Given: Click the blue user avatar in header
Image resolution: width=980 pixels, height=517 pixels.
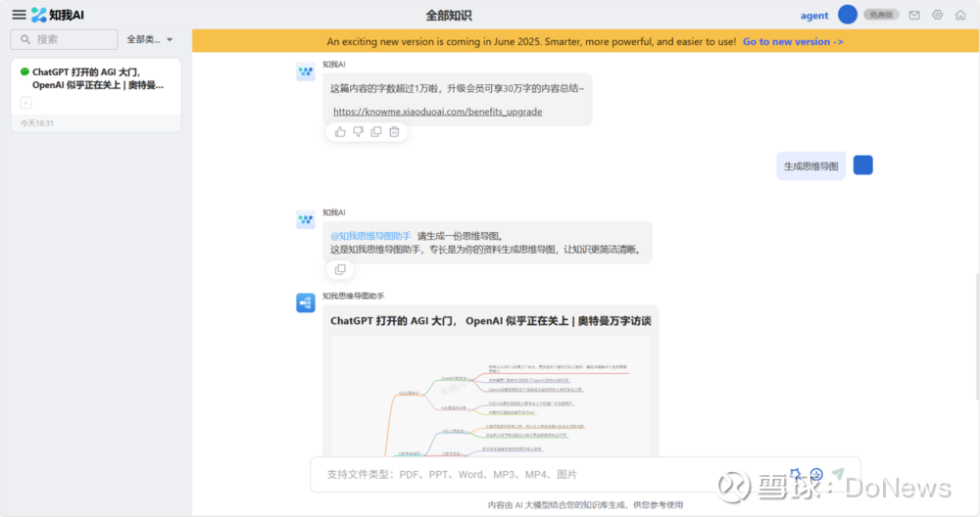Looking at the screenshot, I should (848, 15).
